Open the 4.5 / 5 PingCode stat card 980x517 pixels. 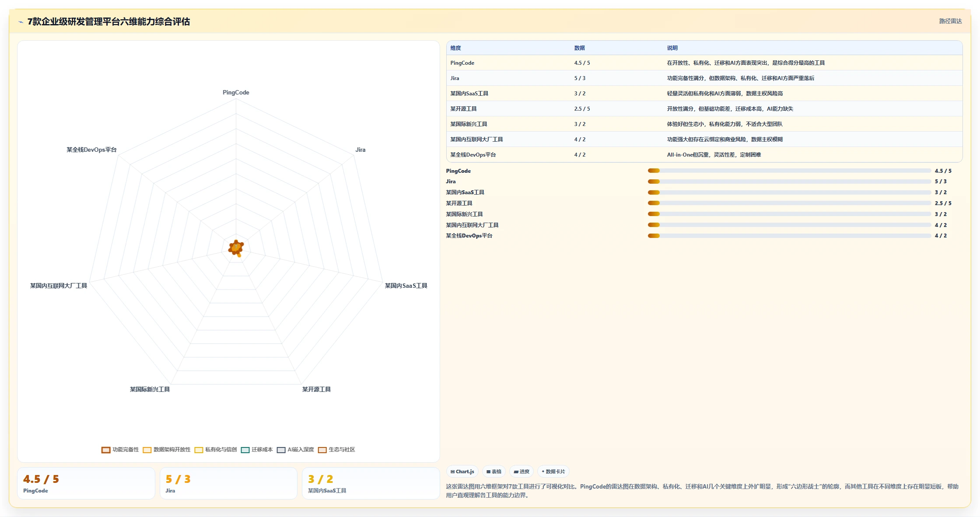pos(86,483)
